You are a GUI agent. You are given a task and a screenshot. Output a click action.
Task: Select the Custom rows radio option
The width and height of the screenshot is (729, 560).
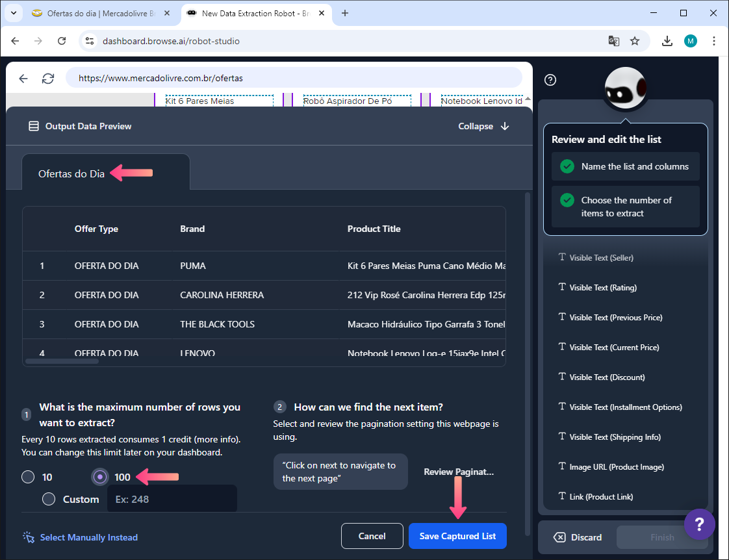[x=48, y=499]
